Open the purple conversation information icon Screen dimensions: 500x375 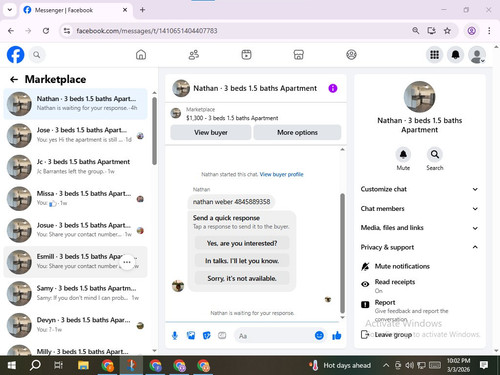coord(333,88)
